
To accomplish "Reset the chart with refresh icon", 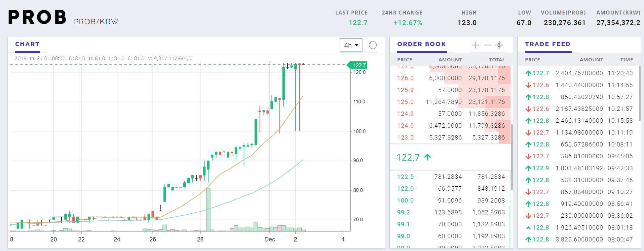I will click(373, 45).
